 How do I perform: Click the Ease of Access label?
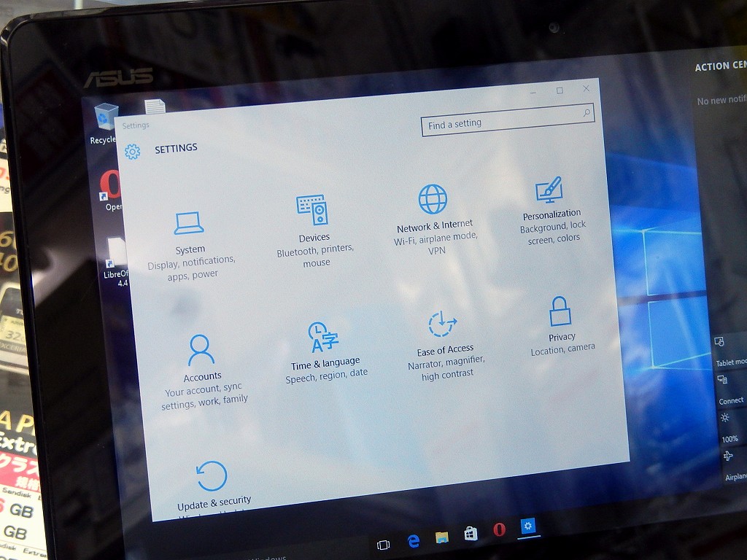click(445, 351)
